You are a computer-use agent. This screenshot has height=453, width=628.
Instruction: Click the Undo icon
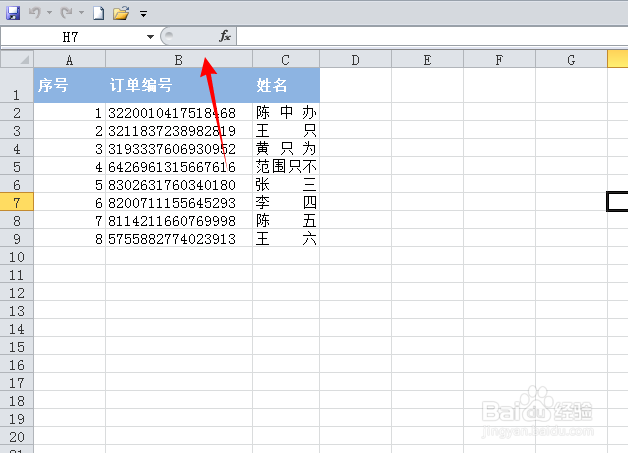tap(35, 13)
